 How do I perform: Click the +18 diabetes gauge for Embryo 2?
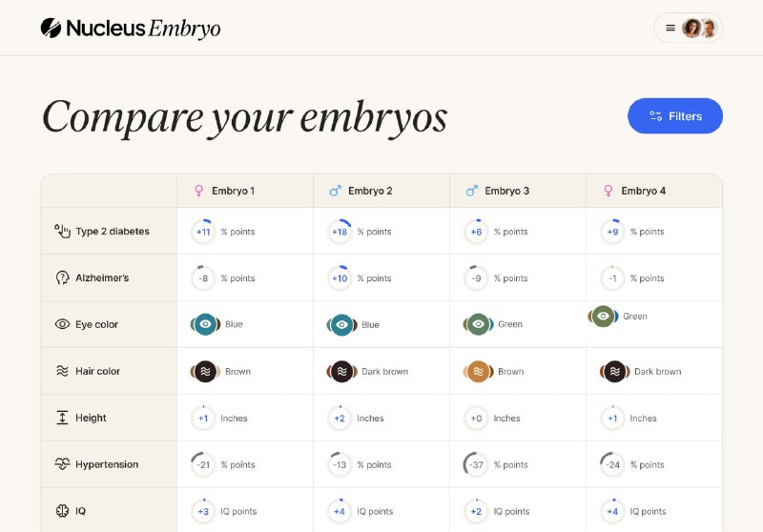point(340,232)
